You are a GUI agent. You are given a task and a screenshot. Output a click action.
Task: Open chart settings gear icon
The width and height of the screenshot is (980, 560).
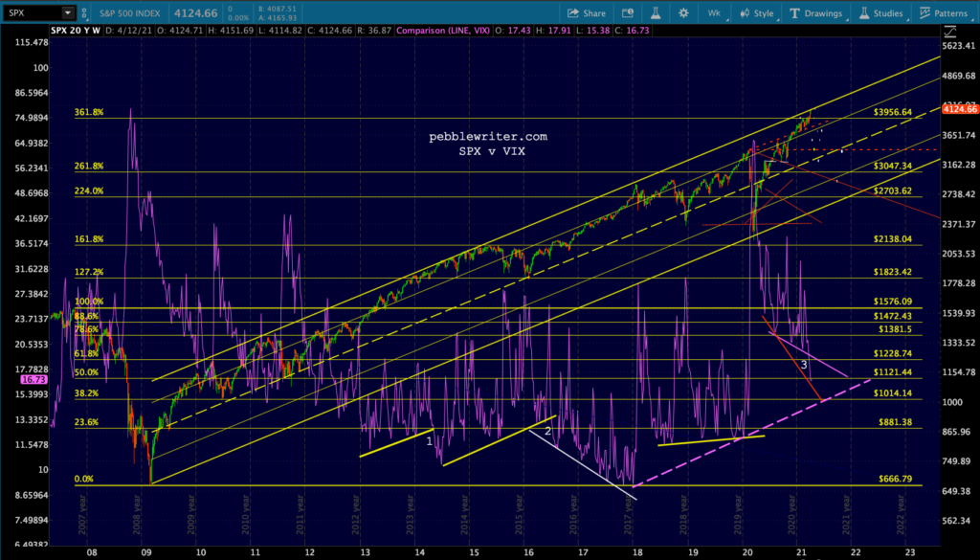pyautogui.click(x=683, y=13)
